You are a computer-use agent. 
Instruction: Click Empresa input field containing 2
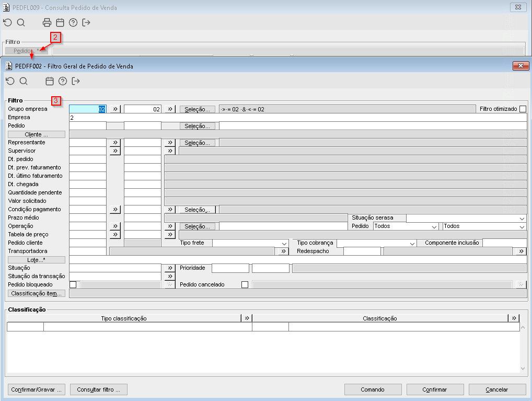298,118
